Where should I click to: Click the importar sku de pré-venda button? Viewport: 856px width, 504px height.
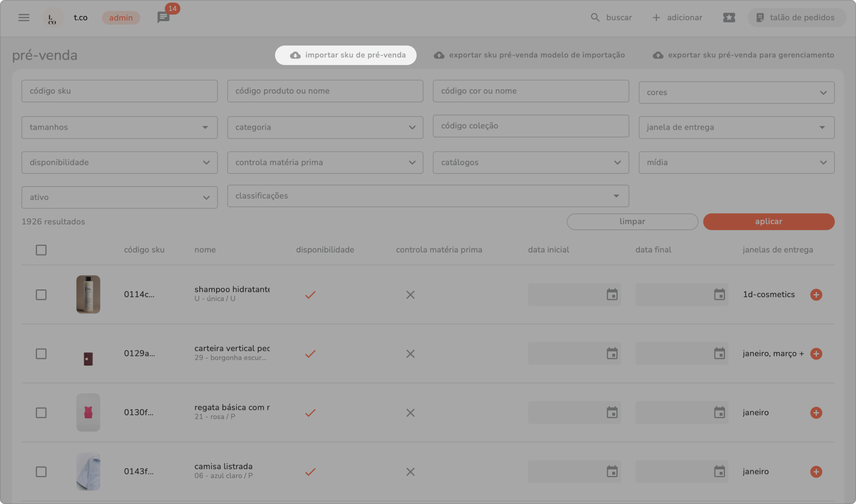click(x=346, y=55)
